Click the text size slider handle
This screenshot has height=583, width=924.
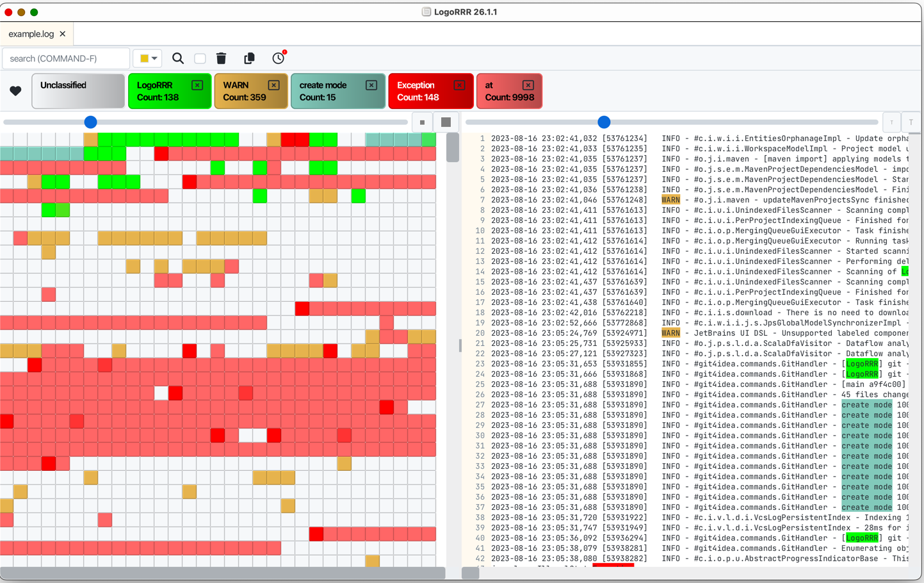(604, 122)
